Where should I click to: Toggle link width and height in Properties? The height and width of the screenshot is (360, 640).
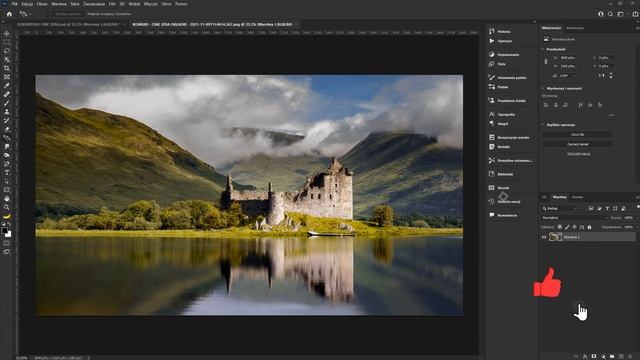546,62
